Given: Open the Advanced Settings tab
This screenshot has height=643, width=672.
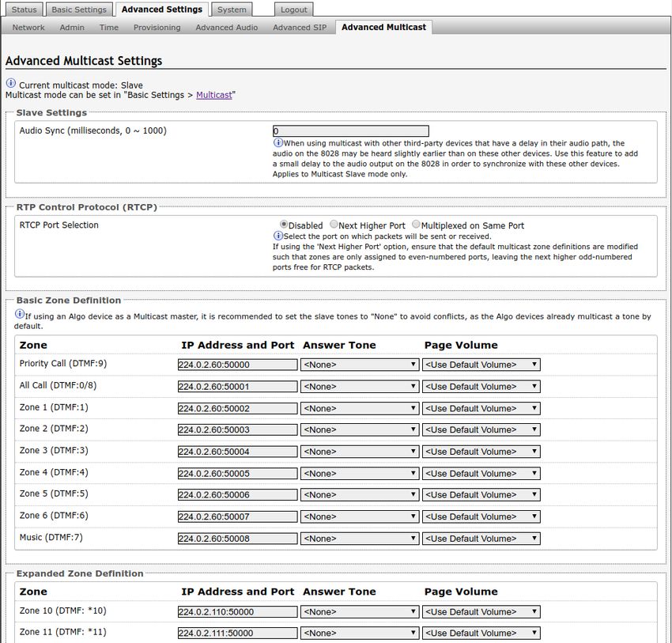Looking at the screenshot, I should [x=161, y=9].
